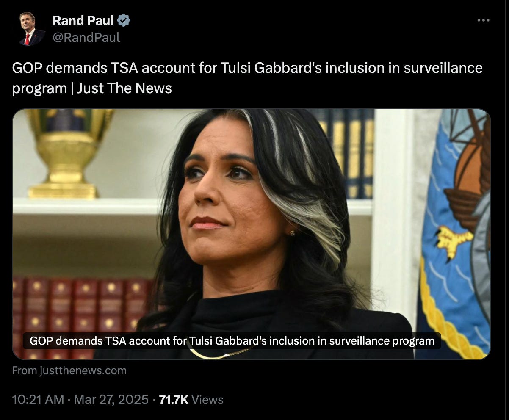The height and width of the screenshot is (420, 509).
Task: Open the article card photo
Action: click(x=252, y=234)
